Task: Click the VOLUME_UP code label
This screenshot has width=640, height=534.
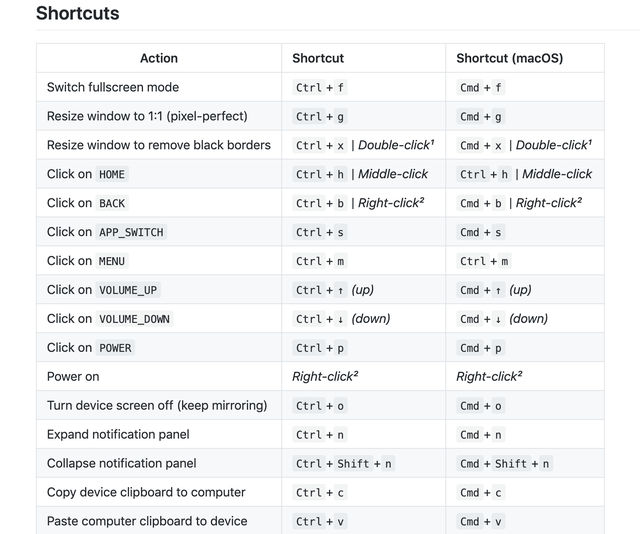Action: (x=128, y=290)
